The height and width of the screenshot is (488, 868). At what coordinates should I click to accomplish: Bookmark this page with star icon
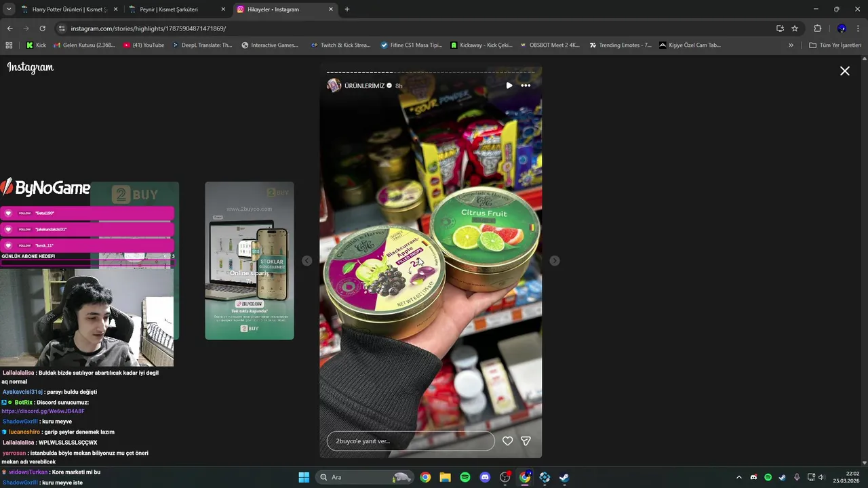coord(795,28)
